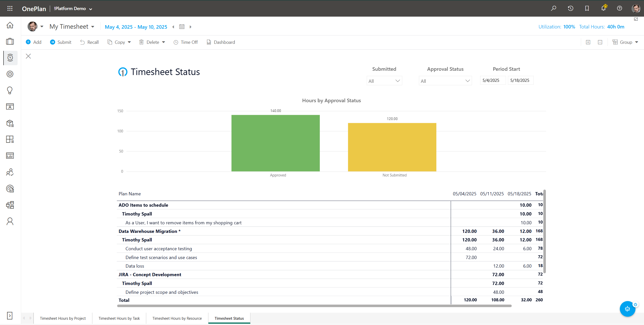
Task: Open the Copy dropdown arrow
Action: pyautogui.click(x=129, y=42)
